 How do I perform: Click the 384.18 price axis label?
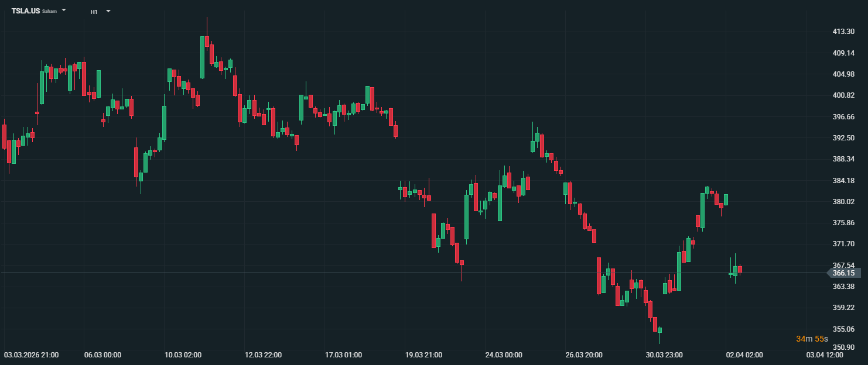tap(843, 180)
